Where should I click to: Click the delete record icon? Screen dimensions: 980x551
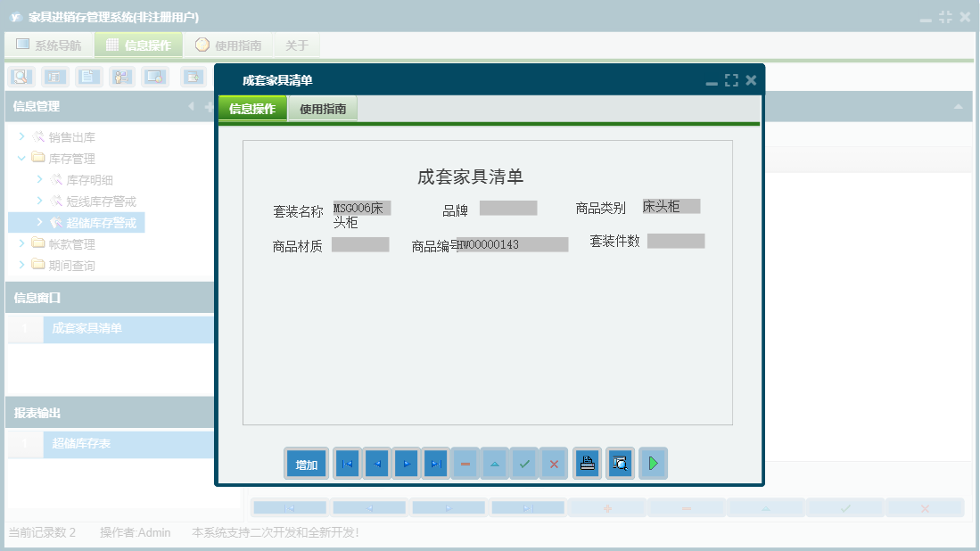465,463
